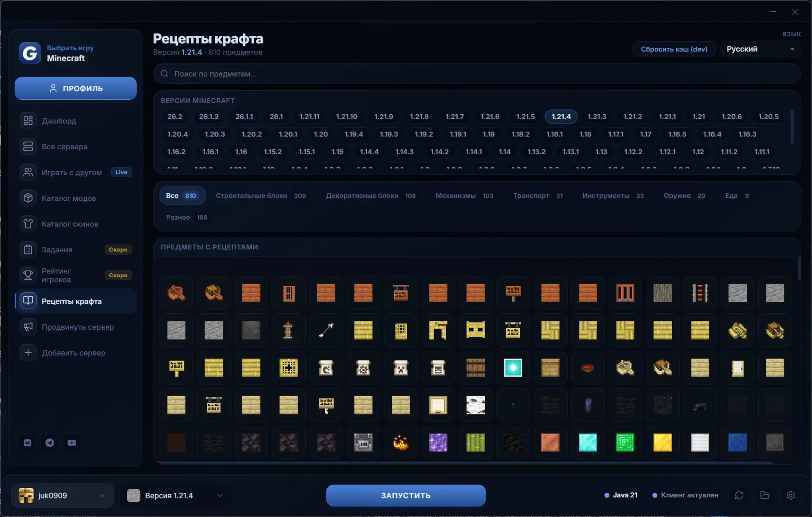Focus the item search field
Image resolution: width=812 pixels, height=517 pixels.
(x=477, y=74)
